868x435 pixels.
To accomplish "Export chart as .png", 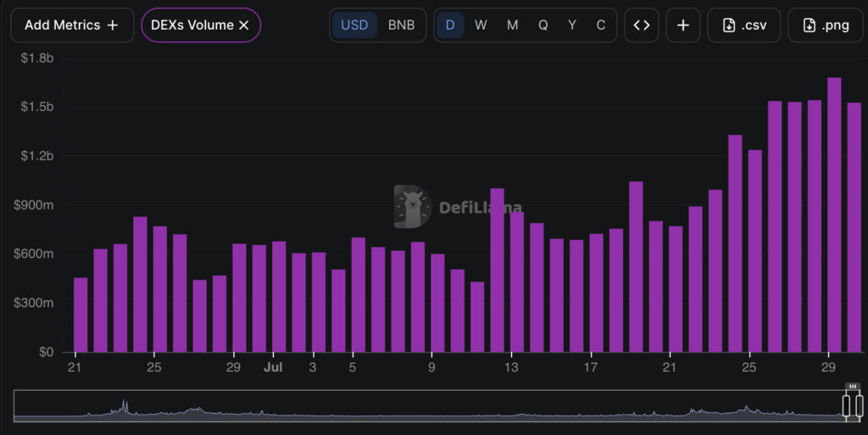I will click(825, 25).
